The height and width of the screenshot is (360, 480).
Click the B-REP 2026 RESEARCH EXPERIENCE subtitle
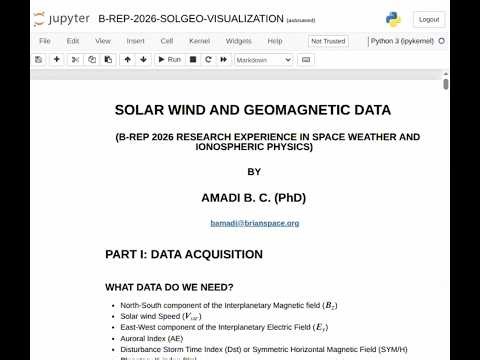[x=268, y=142]
